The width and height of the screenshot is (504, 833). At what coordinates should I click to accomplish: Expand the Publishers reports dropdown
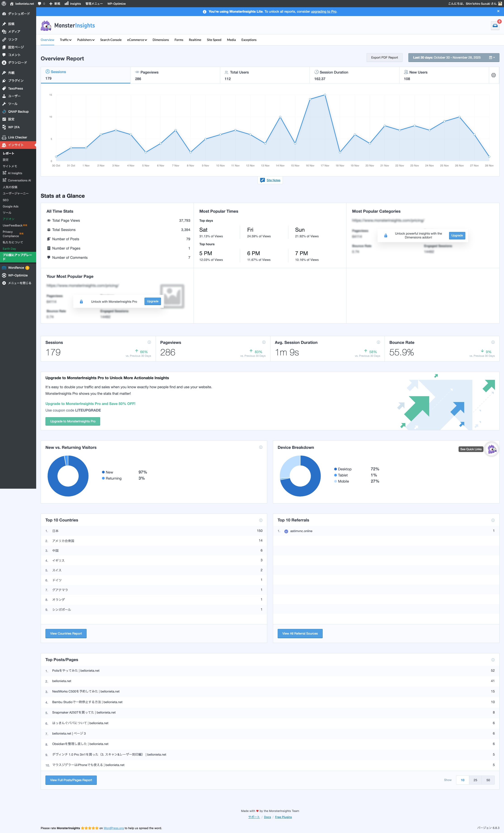pyautogui.click(x=86, y=40)
